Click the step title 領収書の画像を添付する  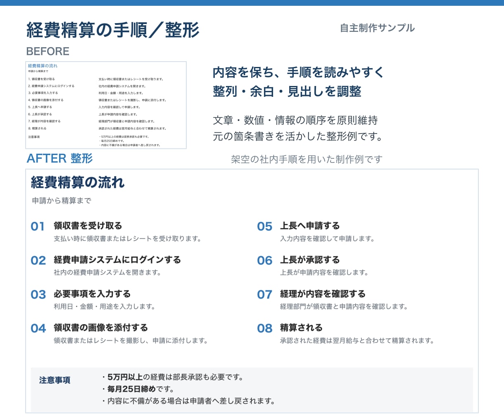(101, 328)
